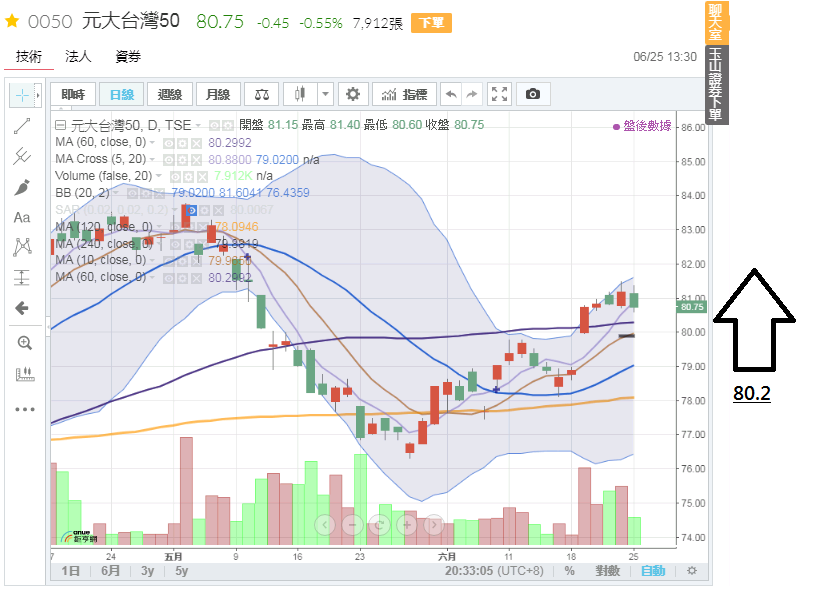Switch to the 資券 tab
830x600 pixels.
pyautogui.click(x=128, y=56)
